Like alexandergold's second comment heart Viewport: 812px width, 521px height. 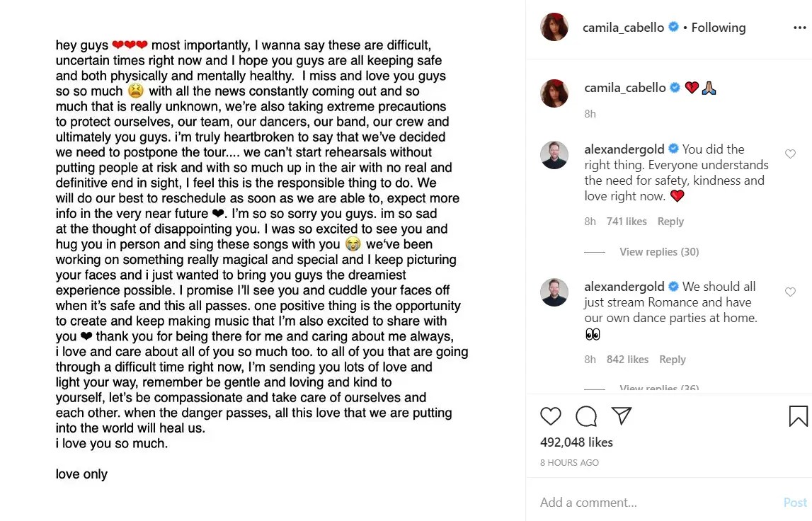click(790, 291)
